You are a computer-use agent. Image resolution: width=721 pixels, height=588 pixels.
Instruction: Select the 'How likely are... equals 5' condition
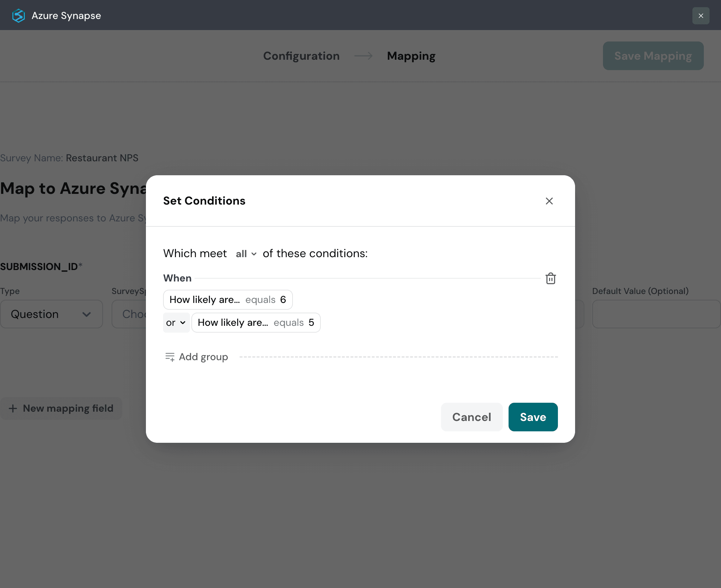(256, 322)
